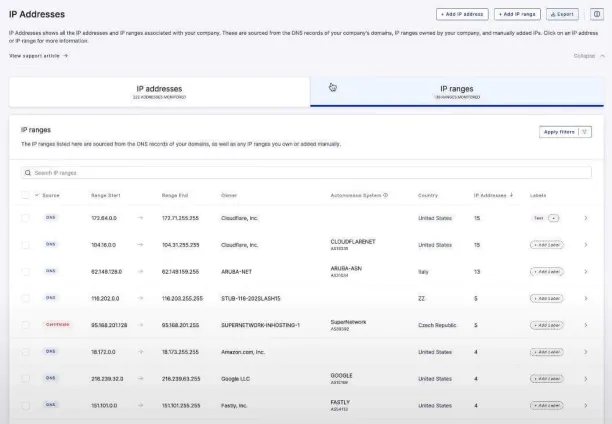The image size is (612, 424).
Task: Check the box for the SUPERNETWORK-INHOSTING-1 row
Action: (25, 325)
